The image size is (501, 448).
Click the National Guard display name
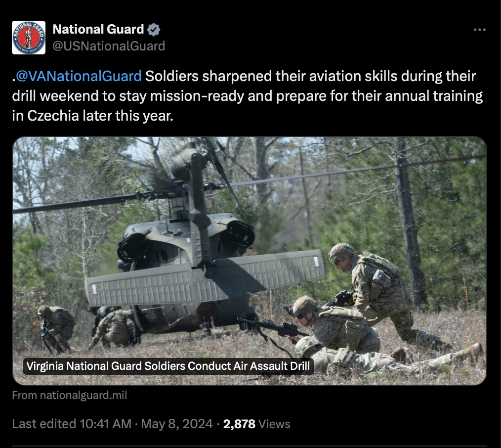click(98, 29)
